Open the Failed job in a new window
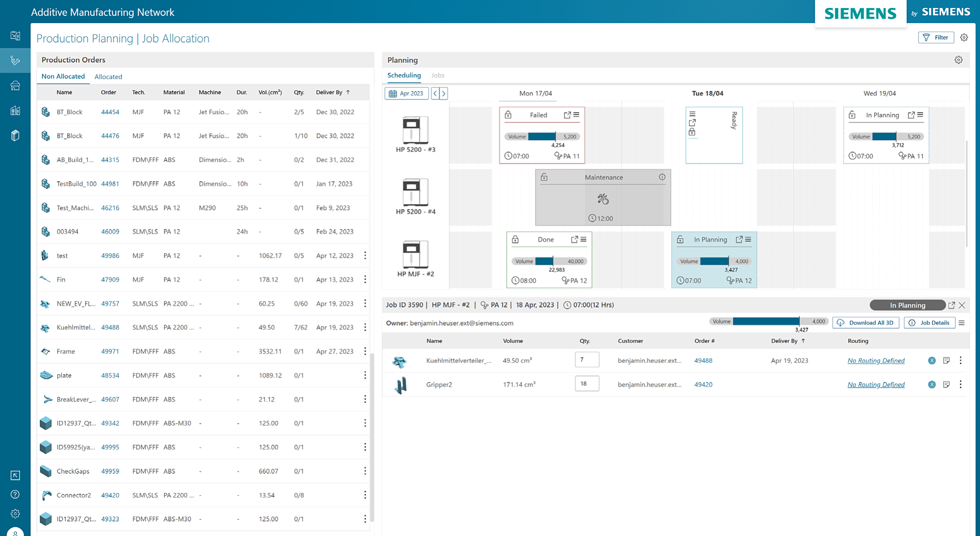The image size is (980, 536). pyautogui.click(x=567, y=115)
